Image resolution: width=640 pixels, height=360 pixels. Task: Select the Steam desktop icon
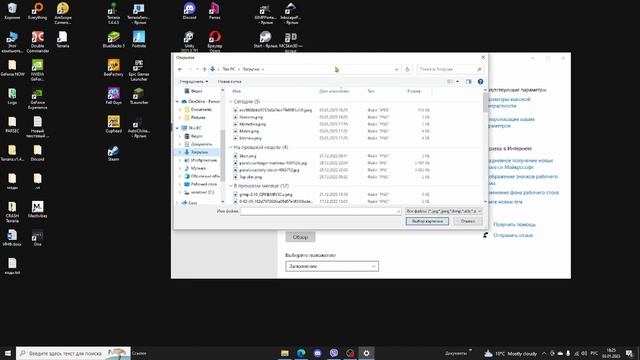click(x=113, y=153)
